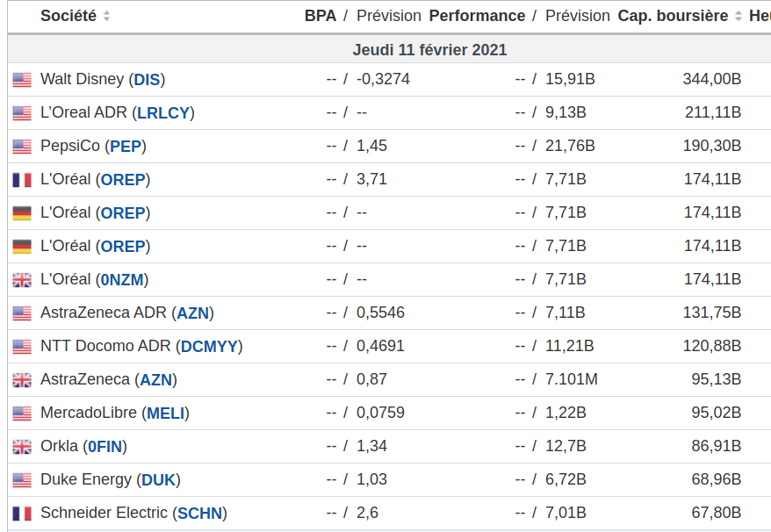Open the LRLCY ticker link
This screenshot has width=771, height=532.
point(163,112)
